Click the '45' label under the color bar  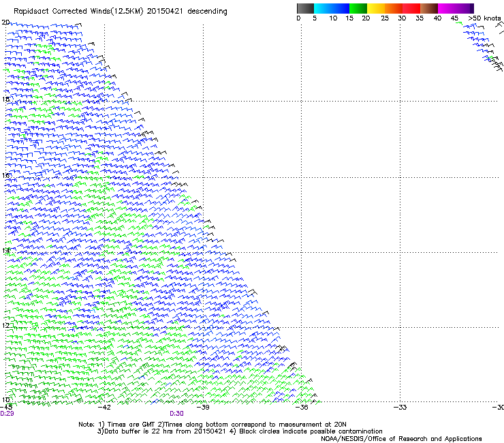(x=454, y=18)
